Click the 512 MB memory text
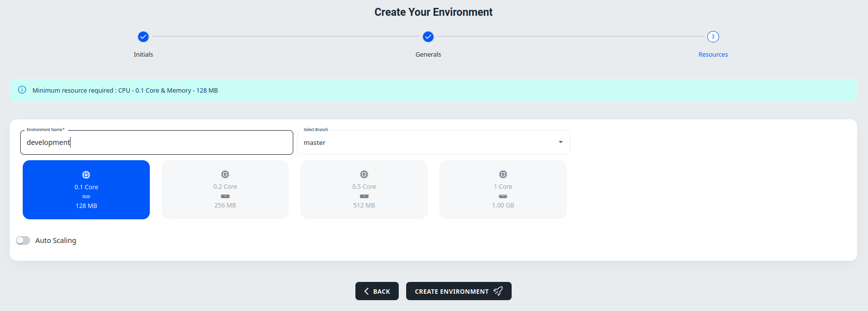The width and height of the screenshot is (868, 311). pyautogui.click(x=364, y=206)
